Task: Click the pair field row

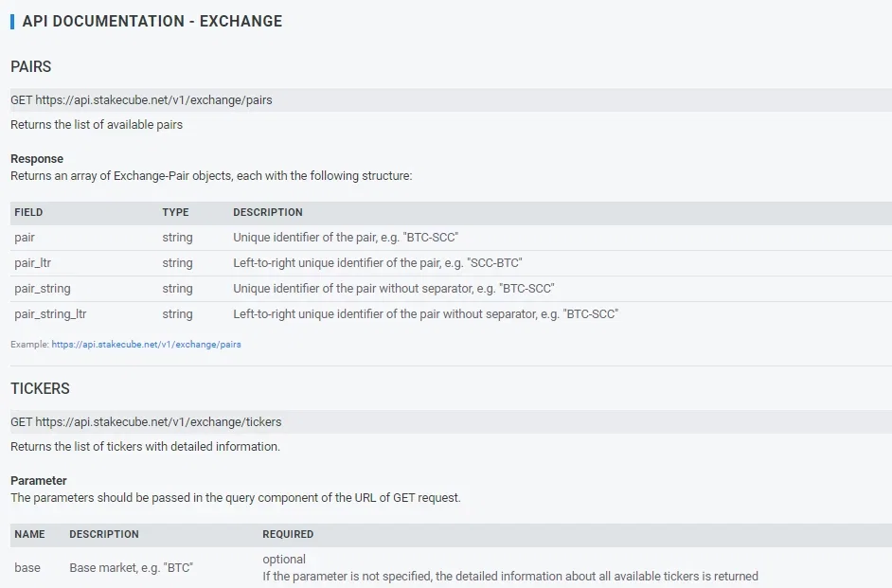Action: 451,238
